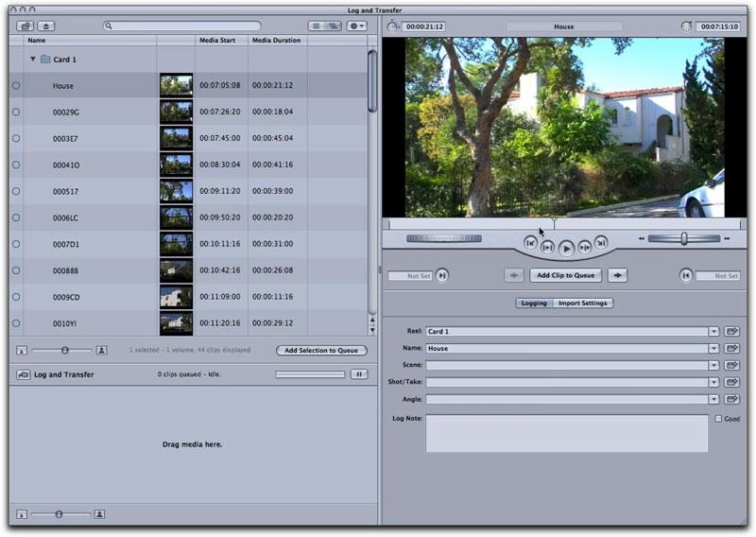This screenshot has width=756, height=537.
Task: Toggle status circle for 000517 clip
Action: 16,192
